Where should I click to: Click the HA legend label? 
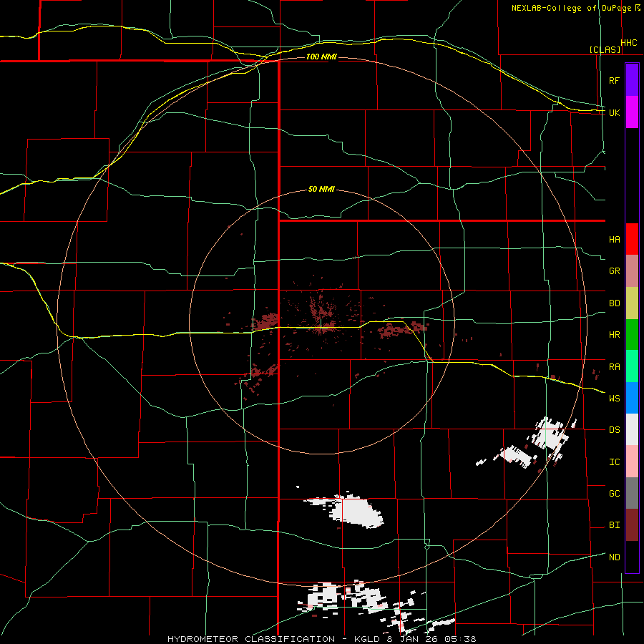(x=614, y=239)
